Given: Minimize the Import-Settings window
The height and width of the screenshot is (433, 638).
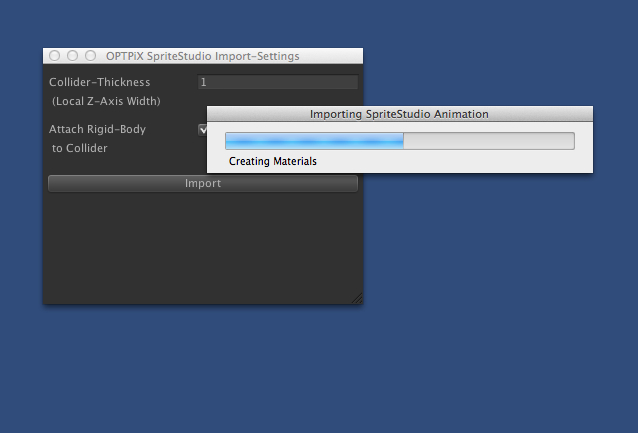Looking at the screenshot, I should (72, 56).
